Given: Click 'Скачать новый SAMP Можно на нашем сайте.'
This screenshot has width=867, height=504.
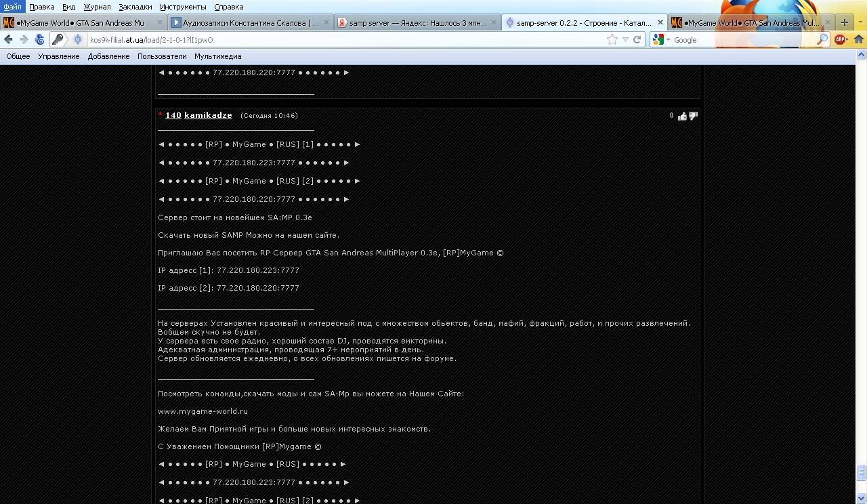Looking at the screenshot, I should pyautogui.click(x=249, y=235).
